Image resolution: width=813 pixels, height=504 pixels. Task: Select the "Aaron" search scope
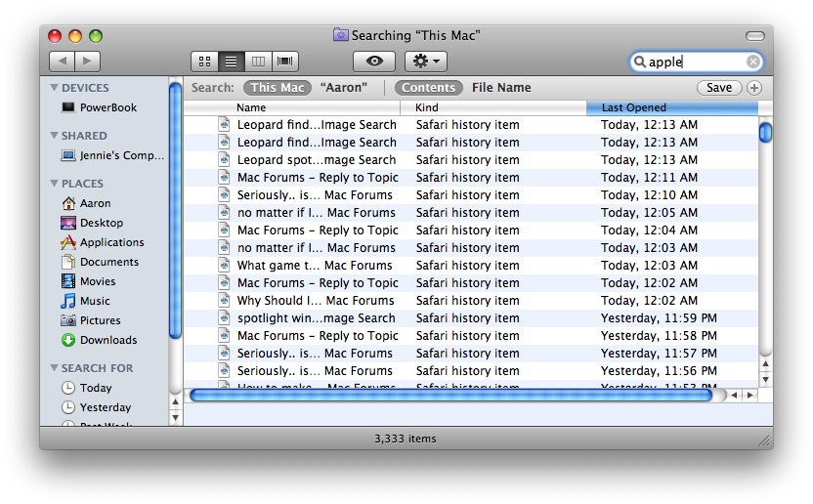coord(344,88)
